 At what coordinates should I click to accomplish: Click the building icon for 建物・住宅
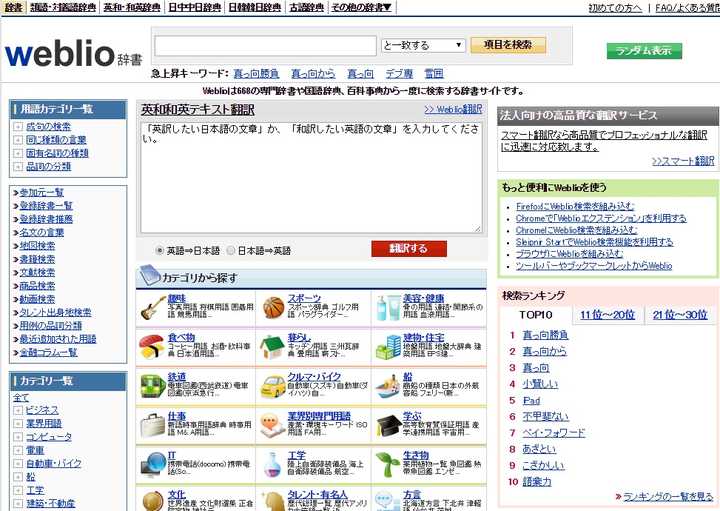click(388, 347)
